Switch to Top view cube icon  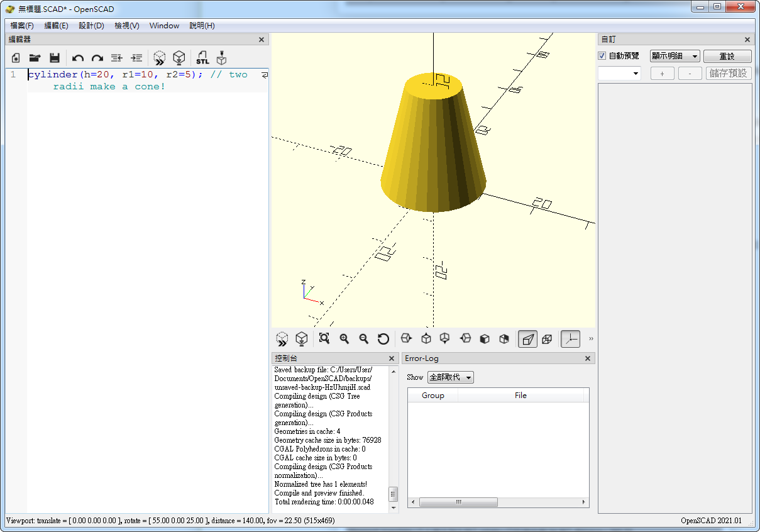[426, 338]
